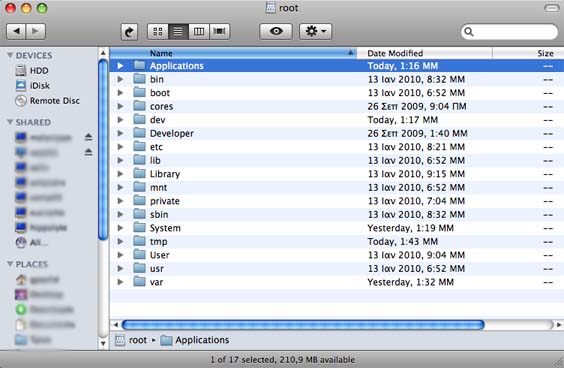Click date 'Yesterday, 1:32 MM' of var
564x368 pixels.
pos(410,282)
